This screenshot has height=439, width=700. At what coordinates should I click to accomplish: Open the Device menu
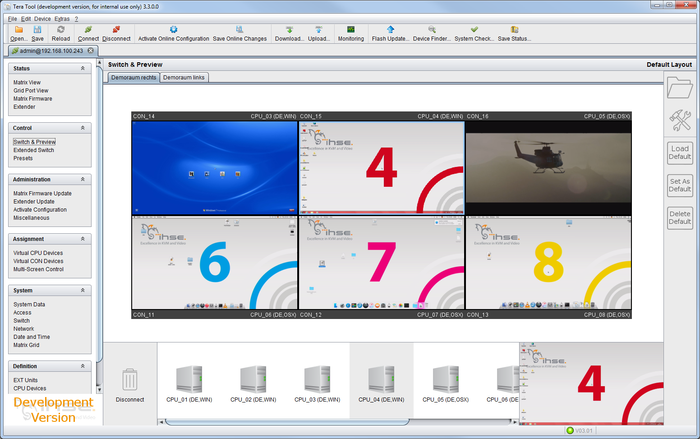[x=42, y=19]
